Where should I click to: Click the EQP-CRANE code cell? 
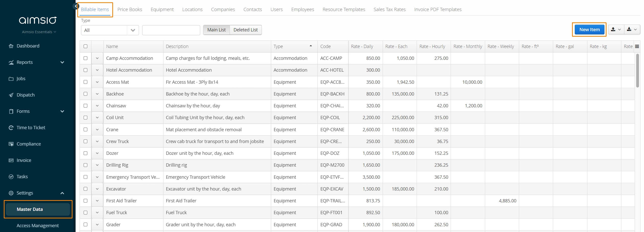tap(333, 130)
